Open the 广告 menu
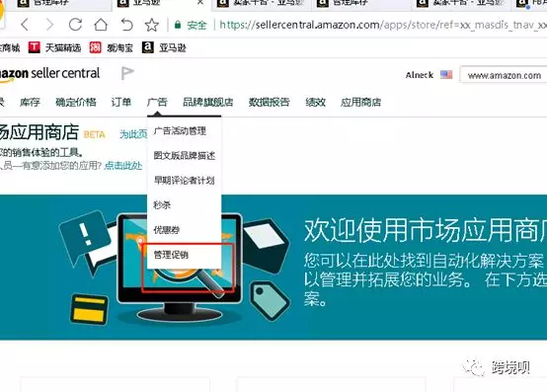The width and height of the screenshot is (547, 392). [157, 102]
